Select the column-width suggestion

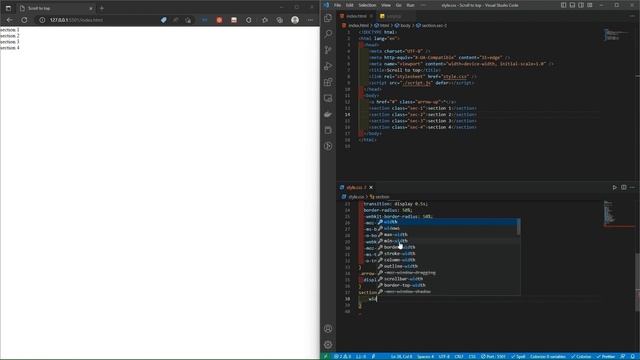(447, 260)
